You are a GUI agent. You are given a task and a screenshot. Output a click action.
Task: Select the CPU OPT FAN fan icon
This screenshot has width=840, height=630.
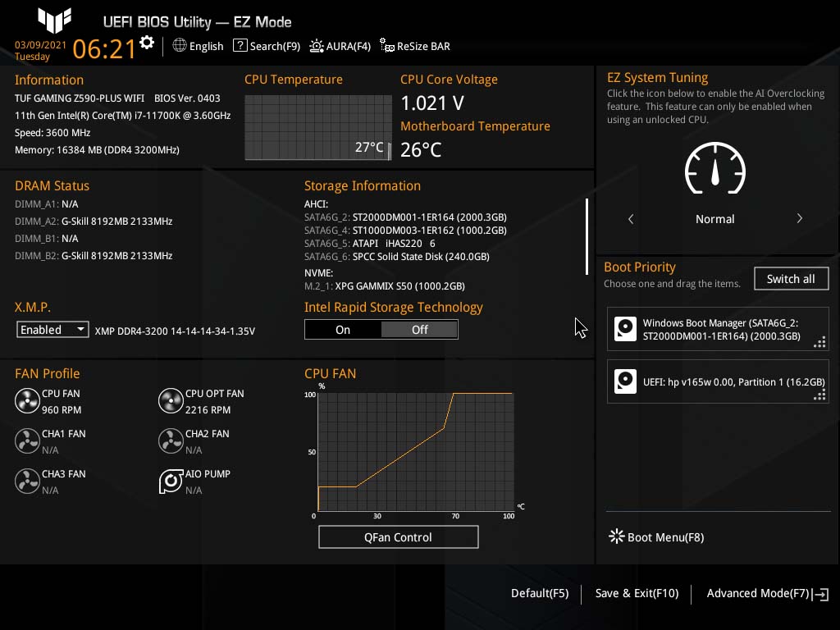171,400
